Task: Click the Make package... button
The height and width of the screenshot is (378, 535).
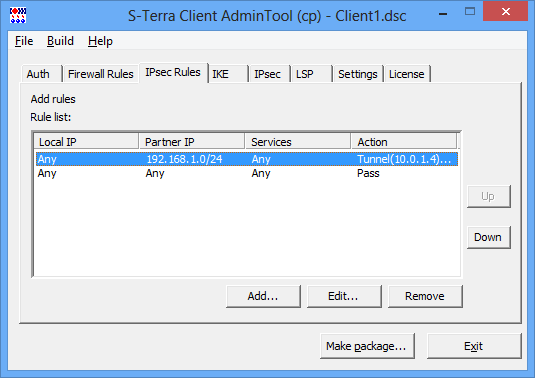Action: (x=367, y=346)
